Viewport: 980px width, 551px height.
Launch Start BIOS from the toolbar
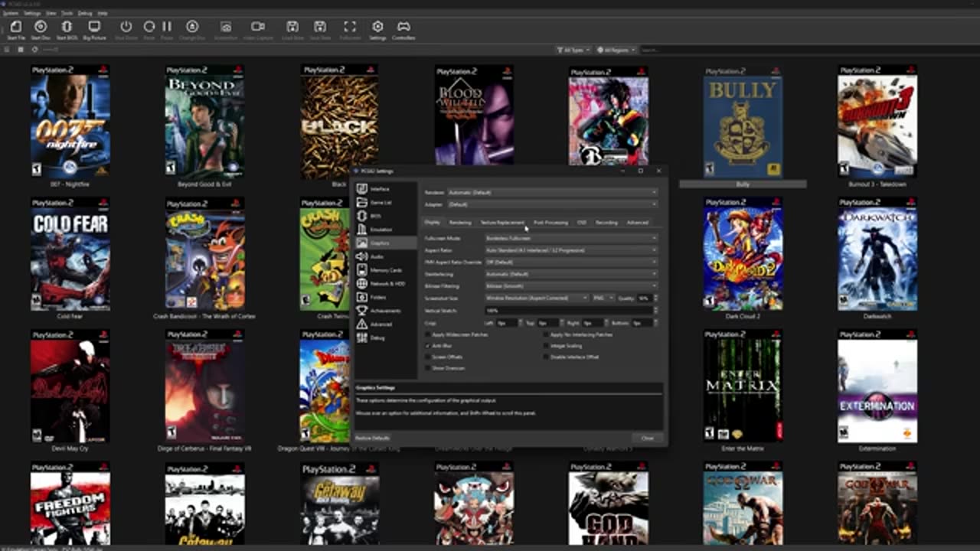(x=67, y=30)
